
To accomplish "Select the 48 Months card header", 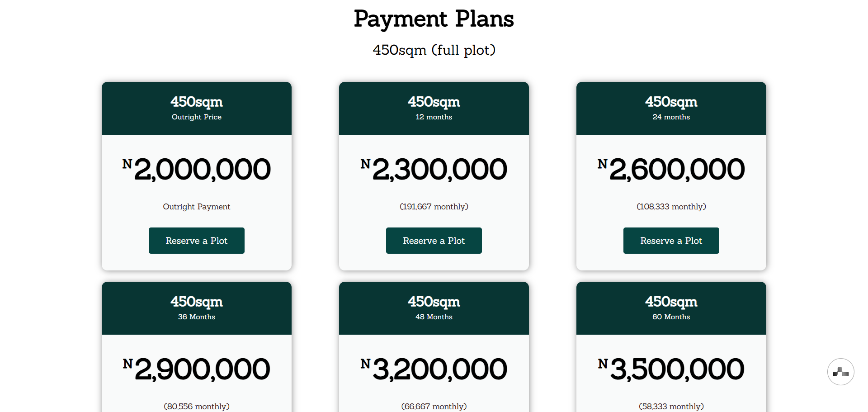I will (434, 308).
